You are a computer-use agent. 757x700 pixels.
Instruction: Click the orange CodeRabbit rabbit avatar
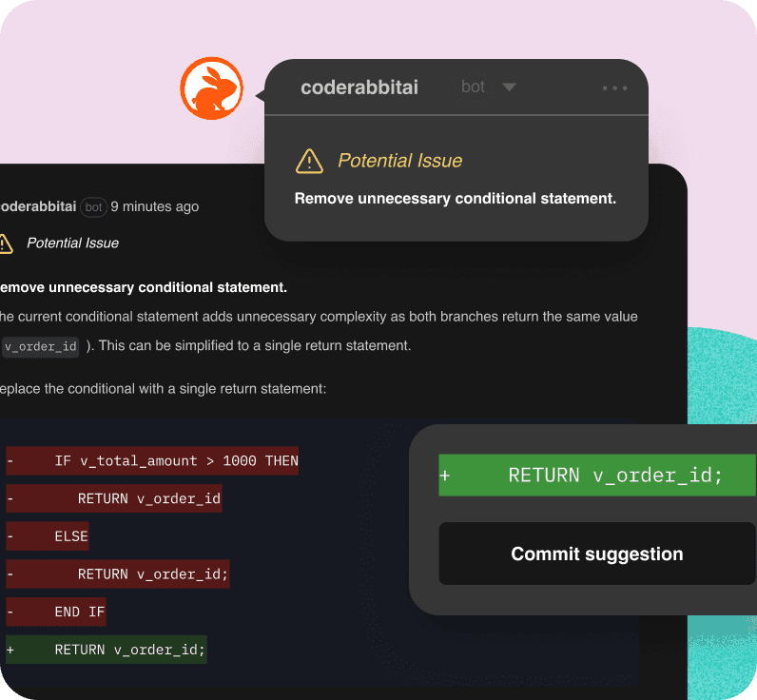pyautogui.click(x=211, y=88)
